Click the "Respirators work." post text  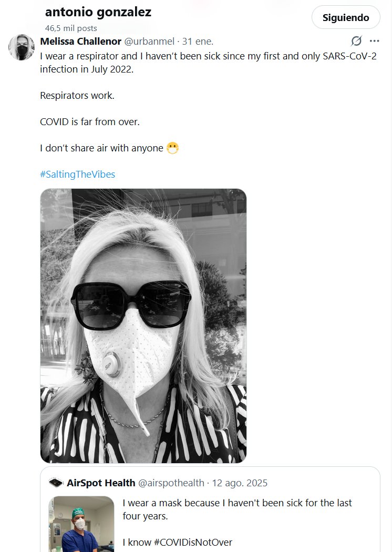[x=77, y=96]
